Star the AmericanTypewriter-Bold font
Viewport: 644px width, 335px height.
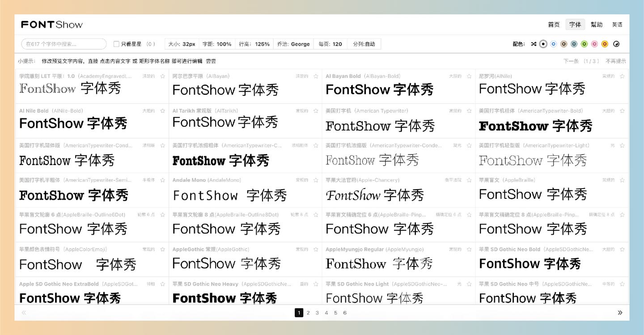point(622,111)
